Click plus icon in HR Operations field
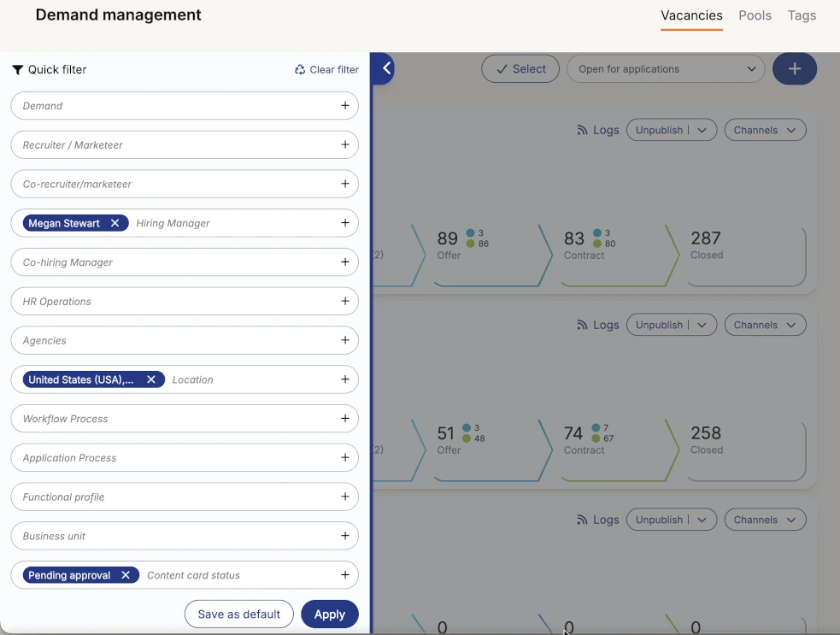The width and height of the screenshot is (840, 635). point(345,301)
